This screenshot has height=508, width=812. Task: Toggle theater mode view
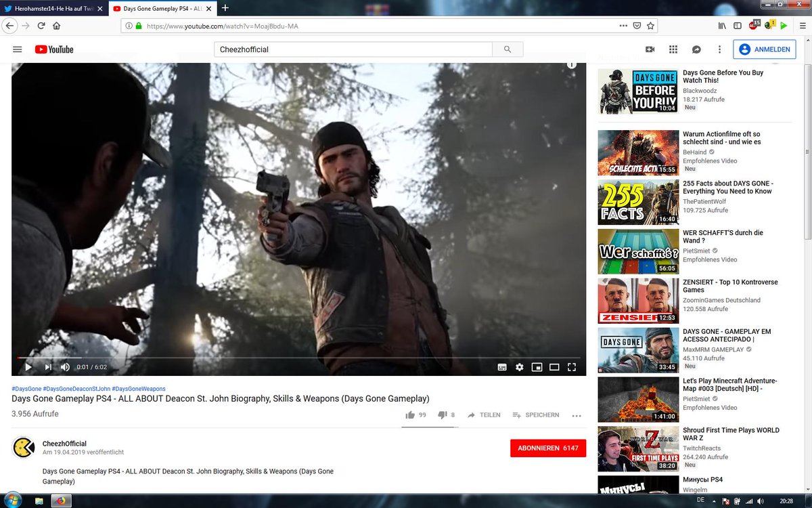554,367
